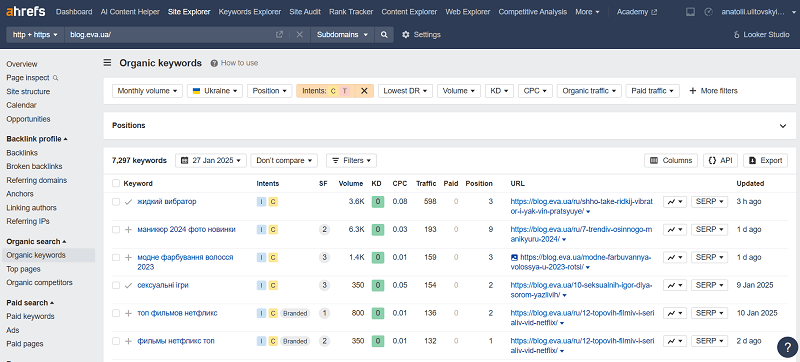Viewport: 800px width, 362px height.
Task: Open the 27 Jan 2025 date picker
Action: click(x=211, y=160)
